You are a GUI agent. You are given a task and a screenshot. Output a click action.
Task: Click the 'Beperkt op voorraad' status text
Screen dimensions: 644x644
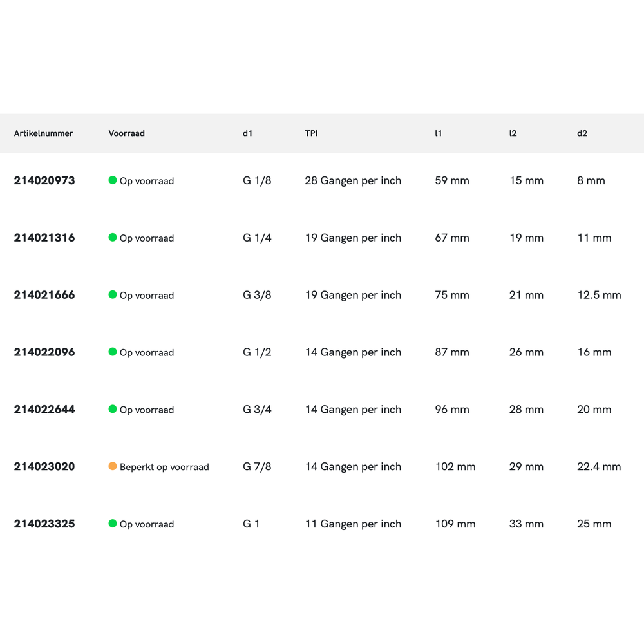[164, 467]
